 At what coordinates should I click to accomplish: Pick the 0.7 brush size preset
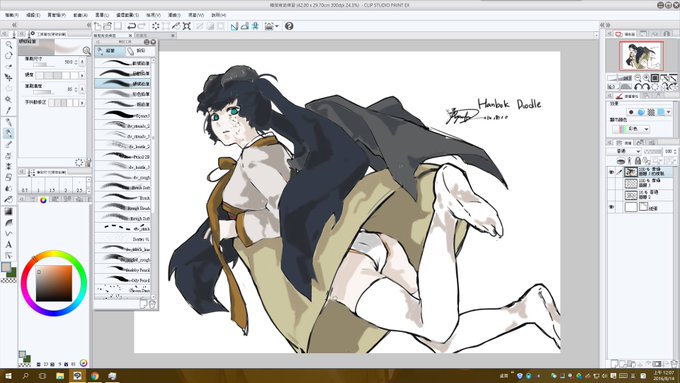click(x=25, y=186)
